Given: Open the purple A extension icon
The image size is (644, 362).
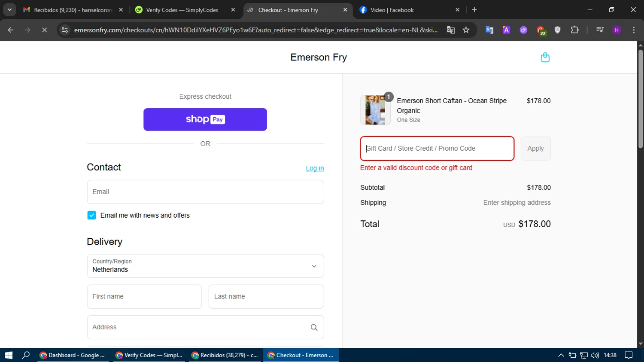Looking at the screenshot, I should pos(507,30).
